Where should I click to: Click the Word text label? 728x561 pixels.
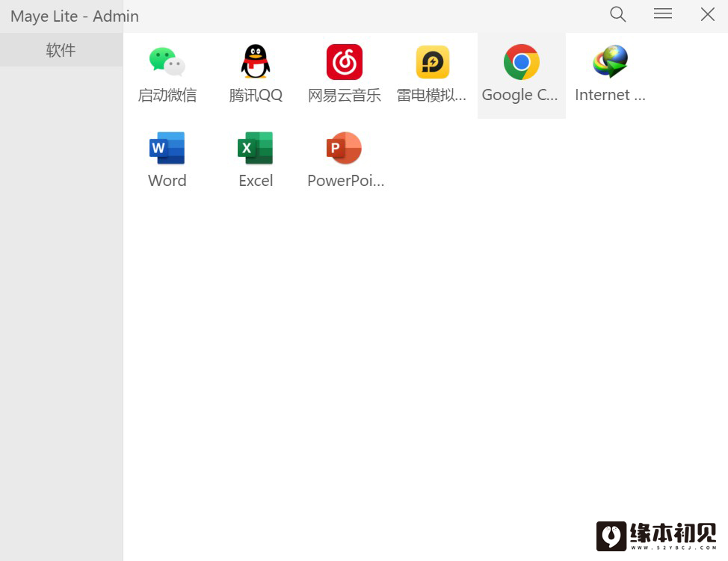pos(167,181)
